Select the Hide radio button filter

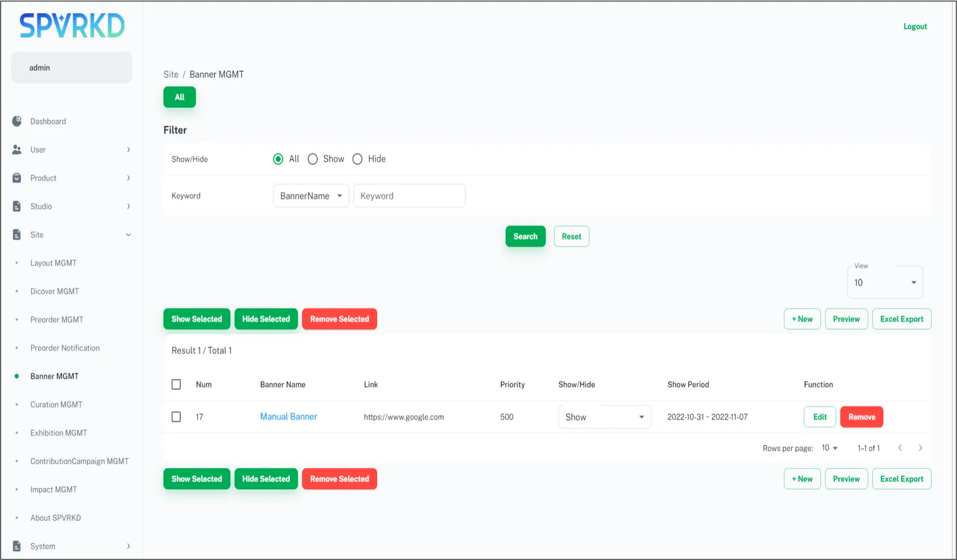tap(357, 159)
